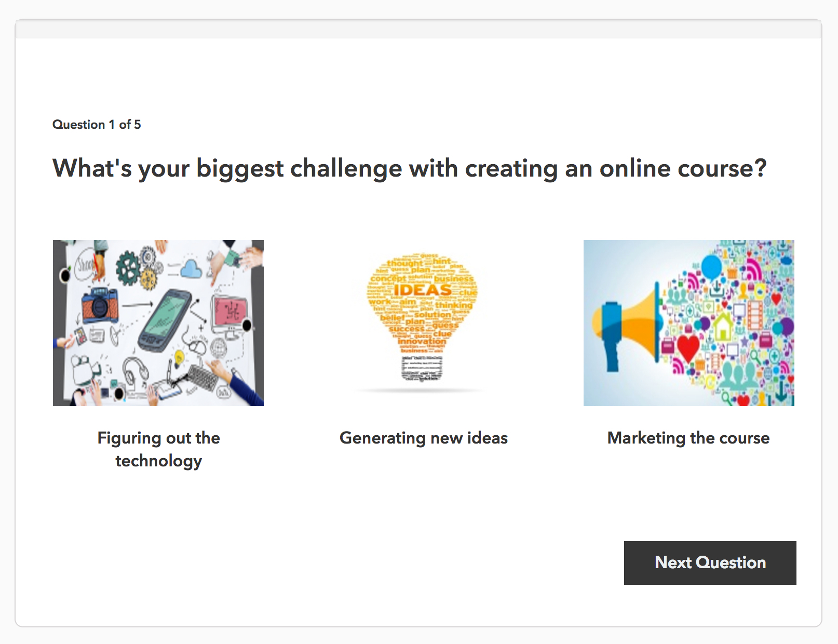Select the technology desk image option
This screenshot has height=644, width=838.
[x=158, y=323]
